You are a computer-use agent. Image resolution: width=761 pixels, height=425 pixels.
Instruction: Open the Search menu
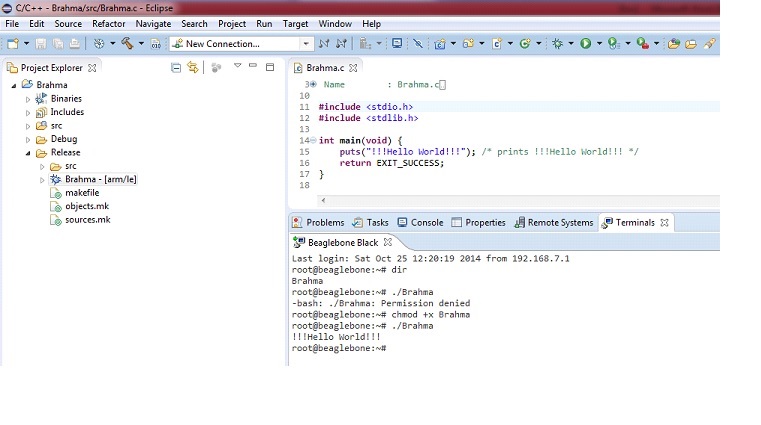click(x=194, y=24)
